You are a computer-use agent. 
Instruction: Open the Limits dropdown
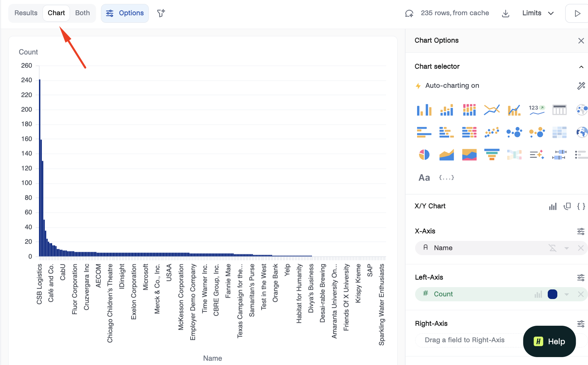538,13
